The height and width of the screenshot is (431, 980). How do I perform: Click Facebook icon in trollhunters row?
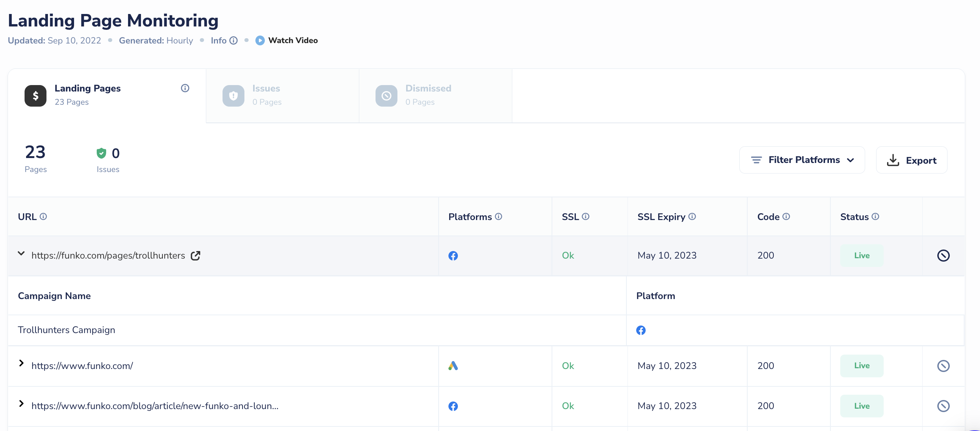[x=453, y=256]
